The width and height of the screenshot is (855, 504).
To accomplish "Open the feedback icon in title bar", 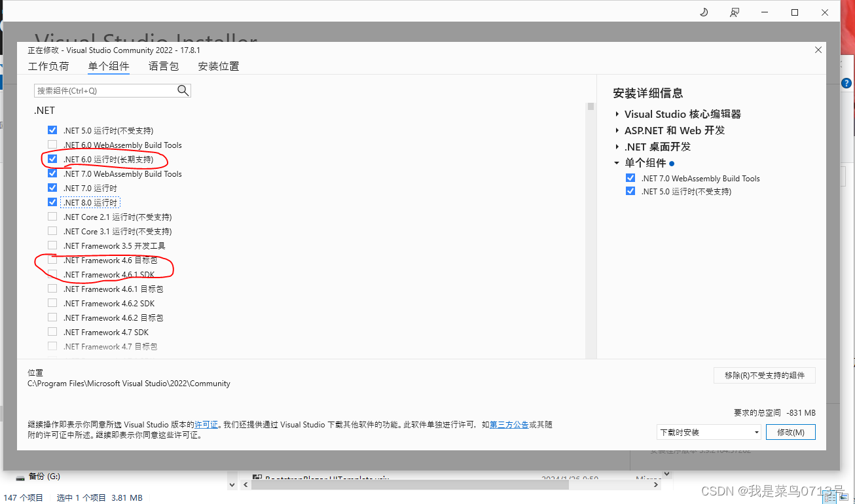I will (735, 12).
